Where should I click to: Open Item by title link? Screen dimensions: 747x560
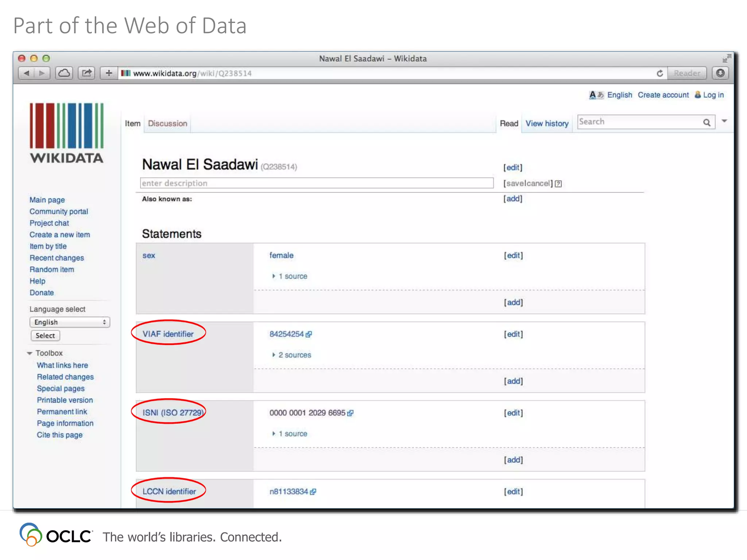tap(48, 246)
